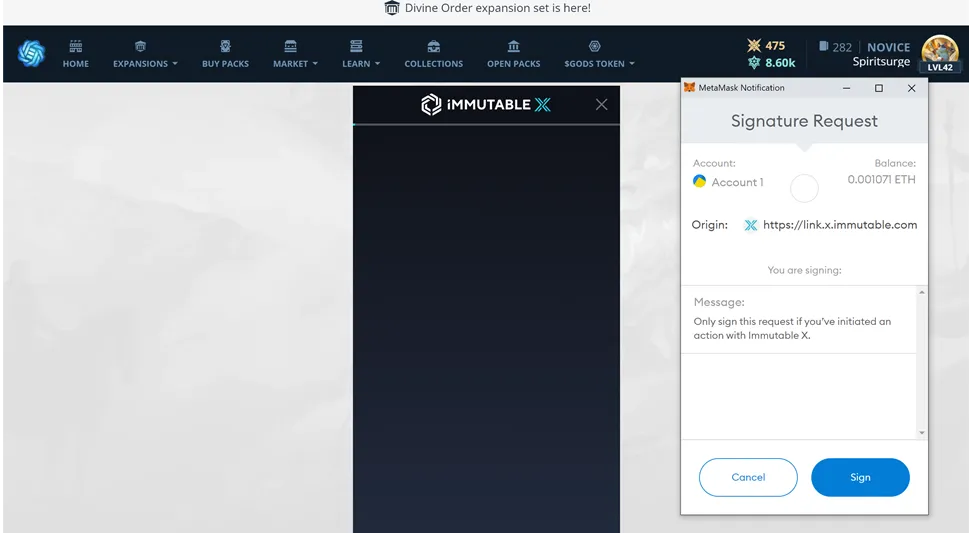Click Sign in MetaMask signature request
The height and width of the screenshot is (533, 969).
tap(860, 477)
